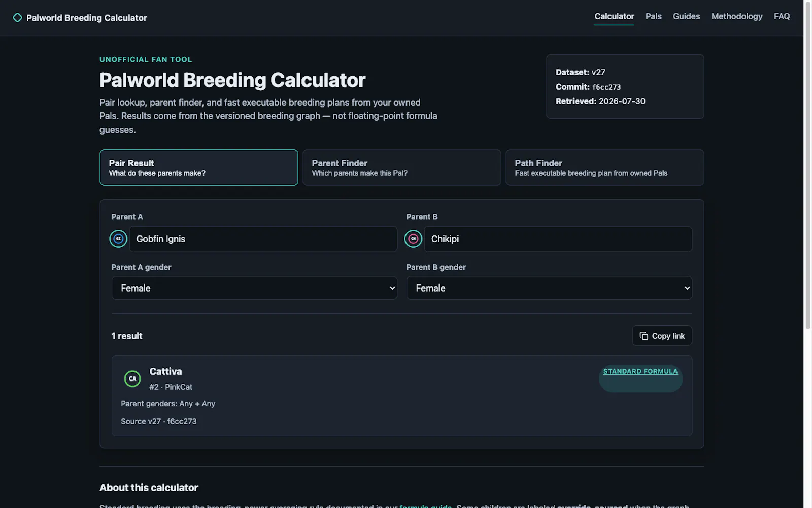Focus the Parent B input field
This screenshot has height=508, width=812.
(x=558, y=239)
